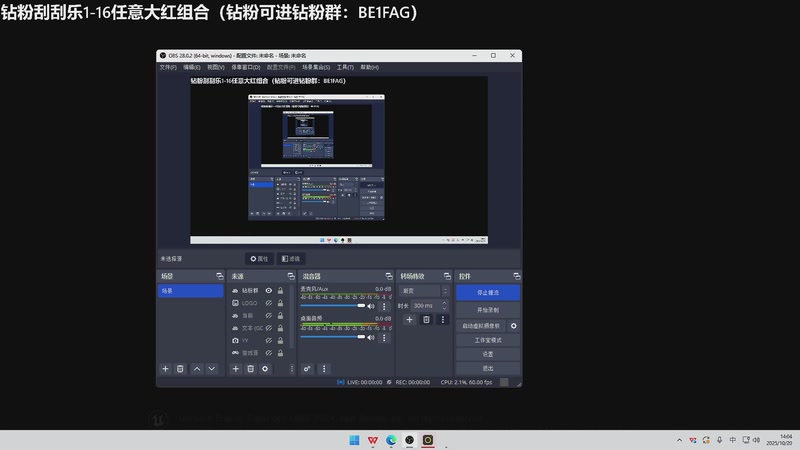Open the Mic/Aux three-dot options menu
The width and height of the screenshot is (800, 450).
click(384, 307)
